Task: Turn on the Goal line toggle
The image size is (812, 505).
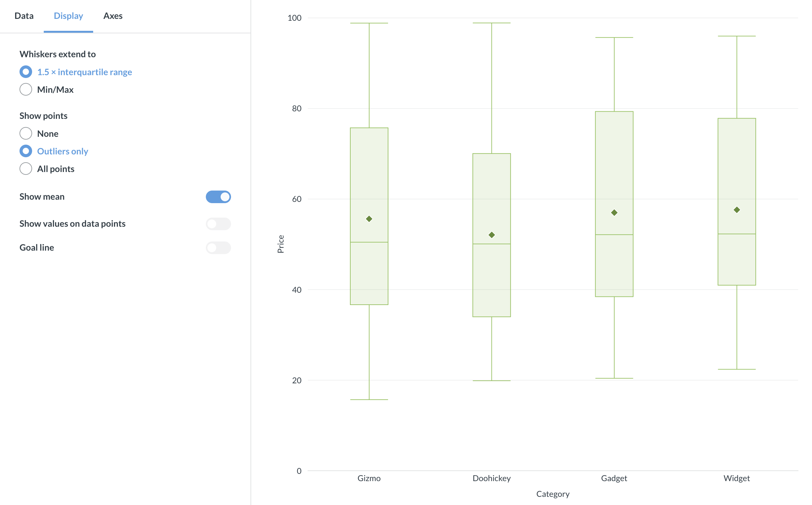Action: point(218,248)
